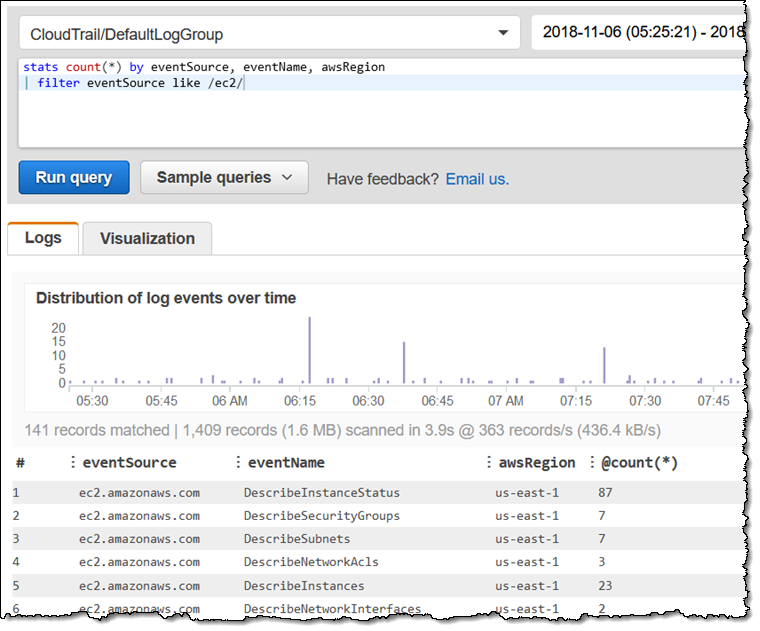This screenshot has width=760, height=631.
Task: Select the DescribeInstanceStatus result row
Action: [378, 493]
